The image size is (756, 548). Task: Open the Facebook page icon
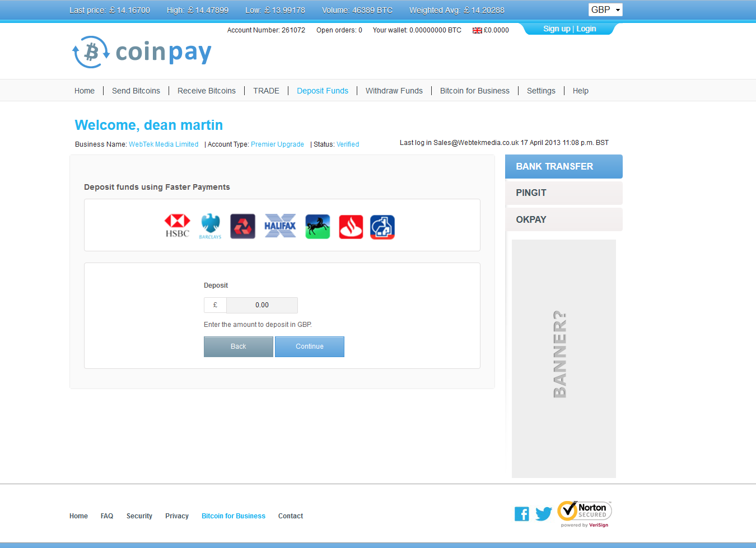[521, 514]
